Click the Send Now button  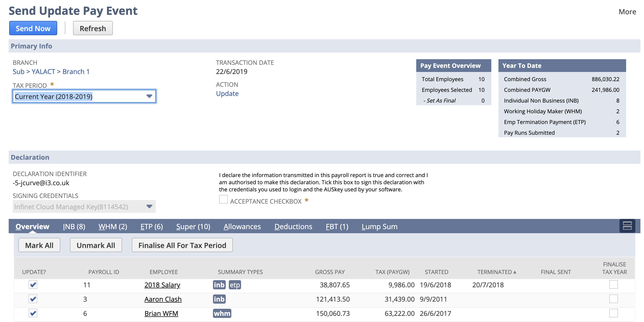pos(33,28)
